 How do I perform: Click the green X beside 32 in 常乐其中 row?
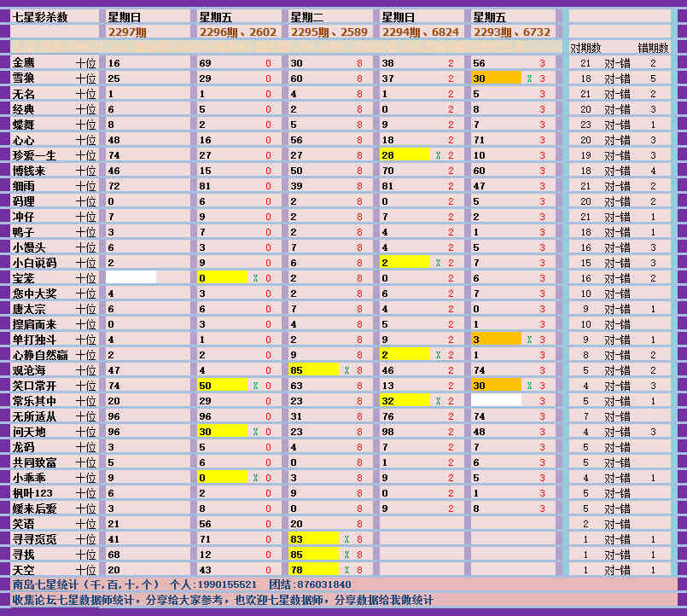point(438,401)
